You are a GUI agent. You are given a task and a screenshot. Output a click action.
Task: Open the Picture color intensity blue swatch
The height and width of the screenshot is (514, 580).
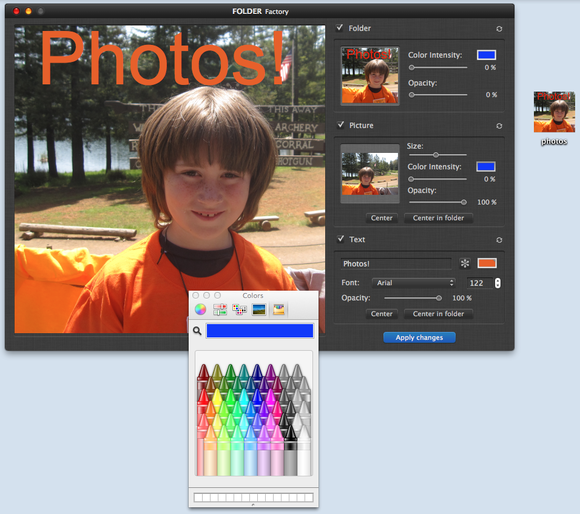pos(486,166)
